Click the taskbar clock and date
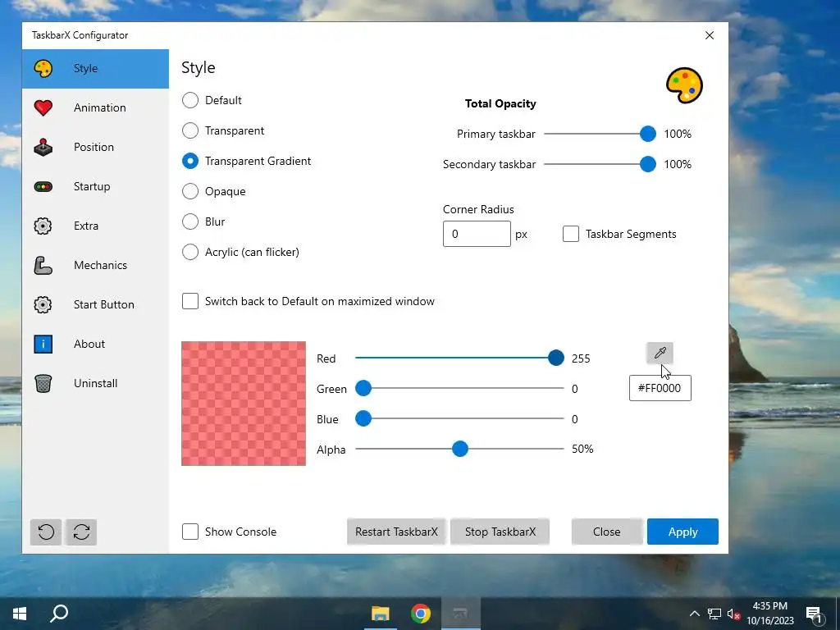Viewport: 840px width, 630px height. click(x=770, y=614)
